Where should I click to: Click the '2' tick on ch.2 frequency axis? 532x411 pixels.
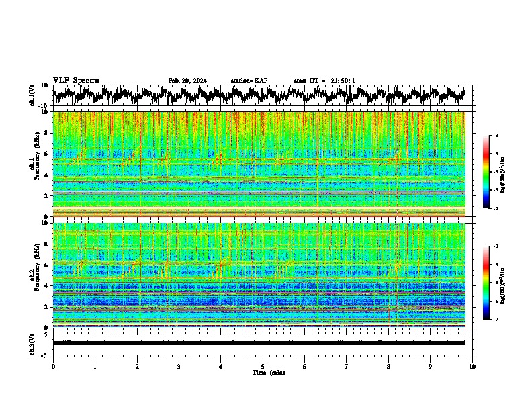tap(46, 307)
